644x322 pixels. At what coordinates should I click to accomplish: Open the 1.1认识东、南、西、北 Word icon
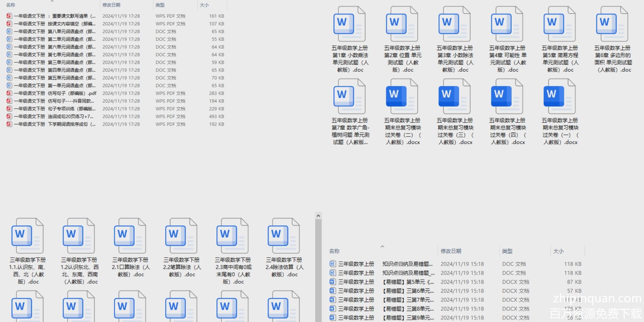[x=27, y=236]
